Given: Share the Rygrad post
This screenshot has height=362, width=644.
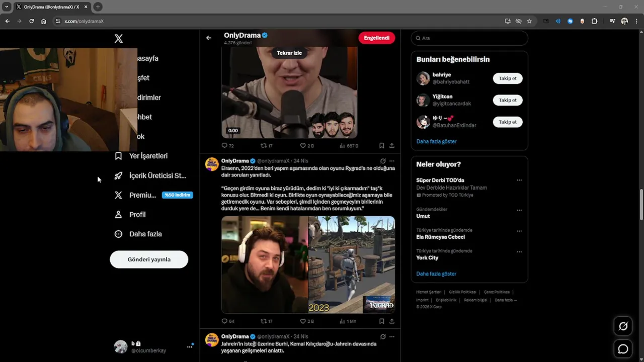Looking at the screenshot, I should point(391,321).
